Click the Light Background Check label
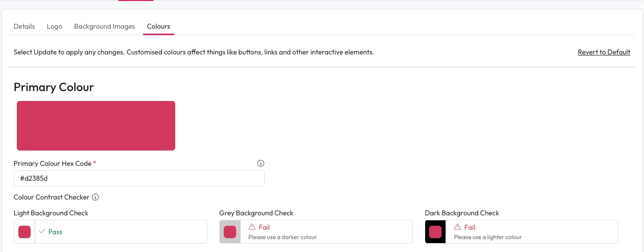Viewport: 644px width, 252px height. point(51,213)
